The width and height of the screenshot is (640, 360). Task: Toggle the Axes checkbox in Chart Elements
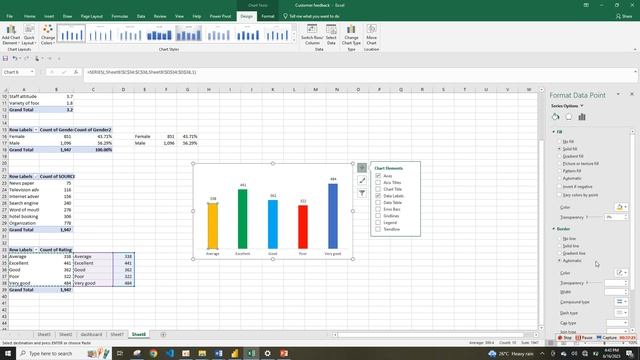[378, 176]
